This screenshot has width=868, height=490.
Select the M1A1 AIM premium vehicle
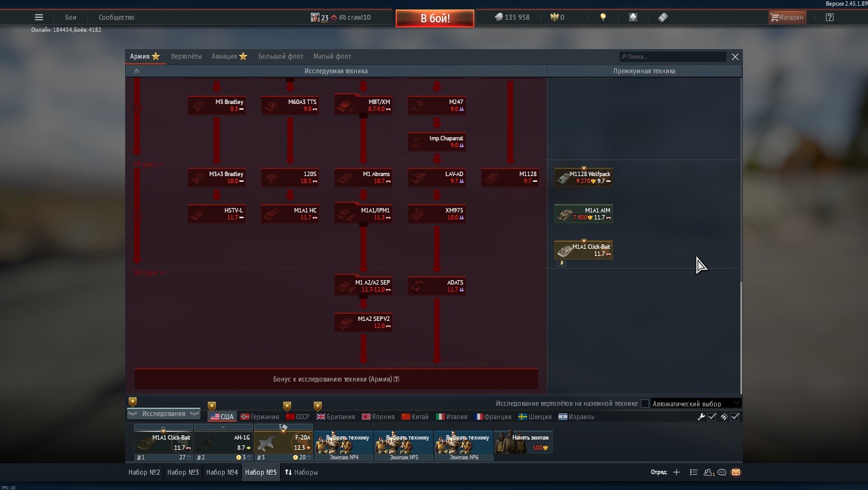click(x=583, y=214)
